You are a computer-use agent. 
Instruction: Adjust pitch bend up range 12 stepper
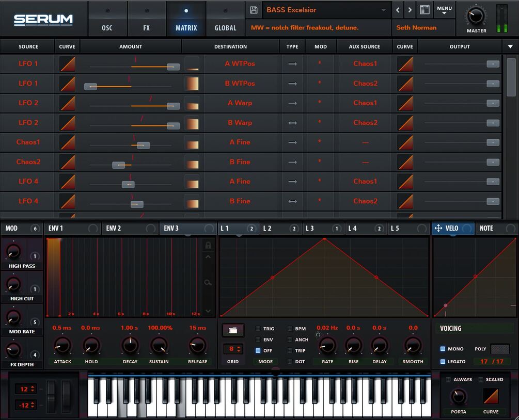click(x=26, y=389)
